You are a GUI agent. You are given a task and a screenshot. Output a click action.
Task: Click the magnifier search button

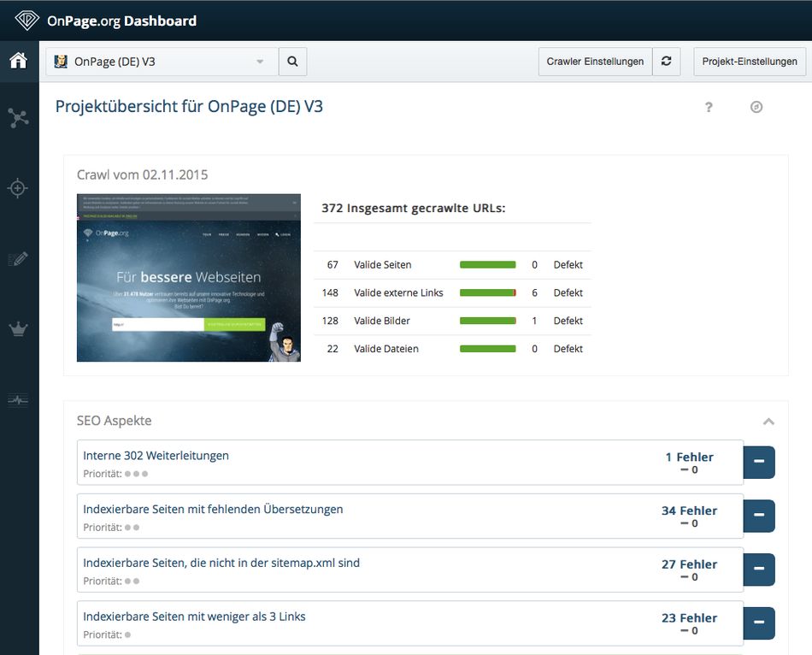point(292,62)
